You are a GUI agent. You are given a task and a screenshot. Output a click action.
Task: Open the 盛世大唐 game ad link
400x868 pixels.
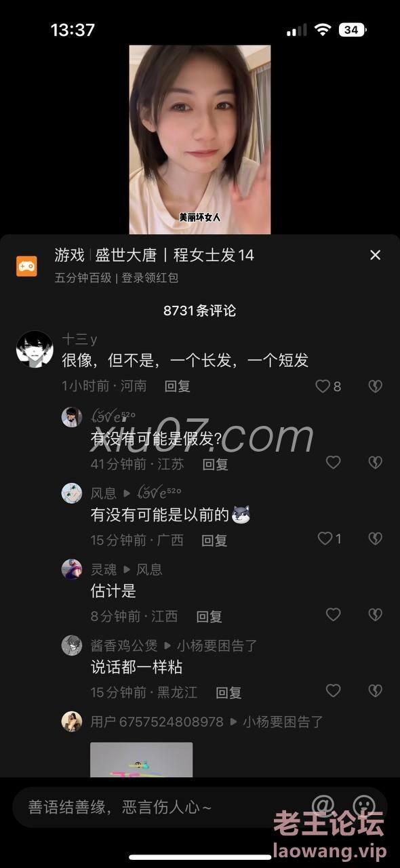[155, 255]
